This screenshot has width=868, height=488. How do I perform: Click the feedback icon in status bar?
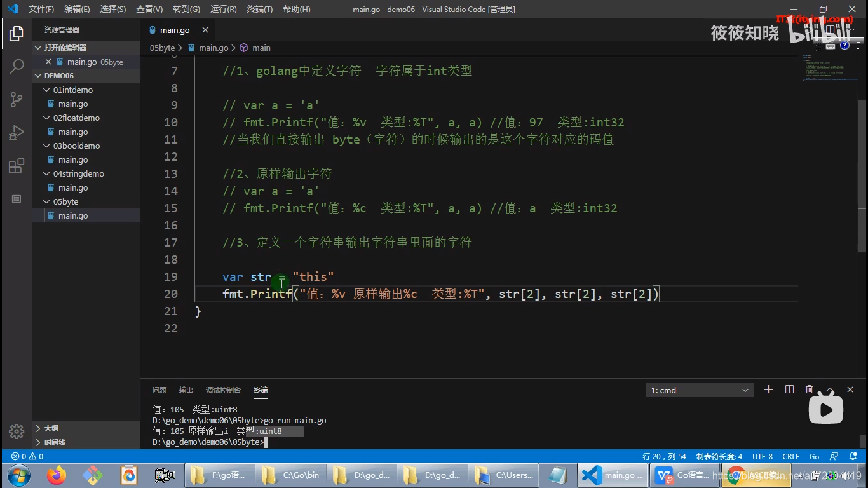click(832, 456)
